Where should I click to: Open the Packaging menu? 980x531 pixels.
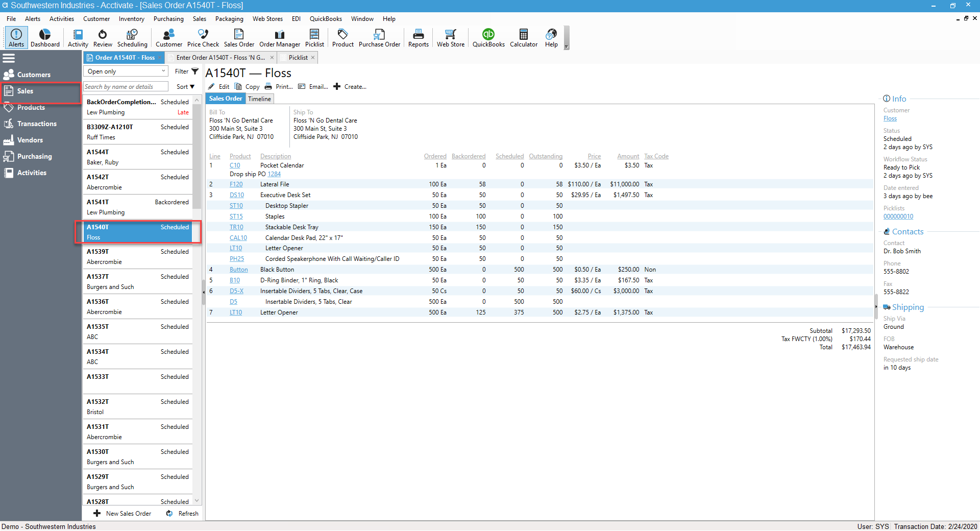(229, 19)
